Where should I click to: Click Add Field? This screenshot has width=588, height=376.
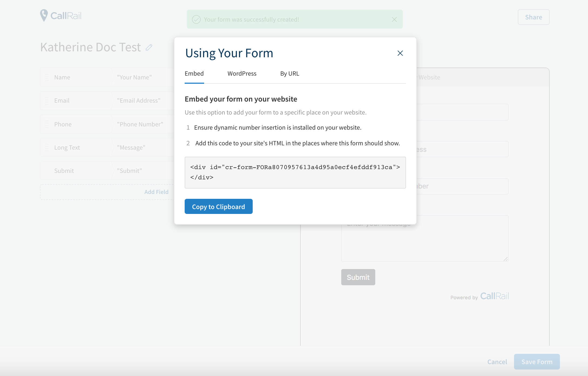[x=156, y=192]
